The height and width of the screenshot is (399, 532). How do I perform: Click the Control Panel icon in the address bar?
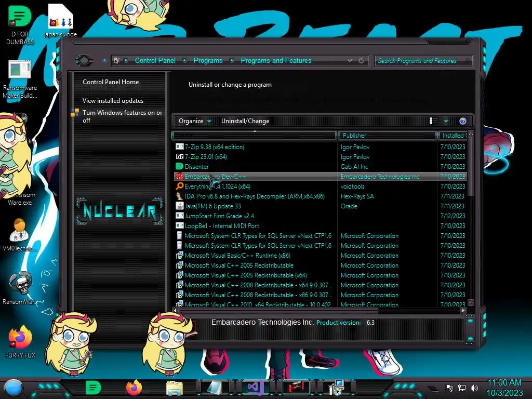[116, 60]
